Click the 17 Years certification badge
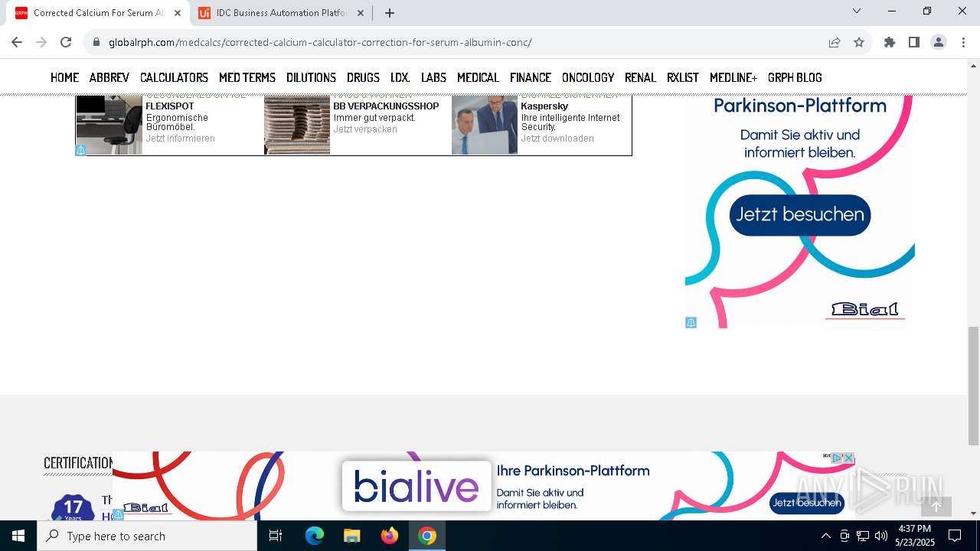Image resolution: width=980 pixels, height=551 pixels. [x=73, y=507]
